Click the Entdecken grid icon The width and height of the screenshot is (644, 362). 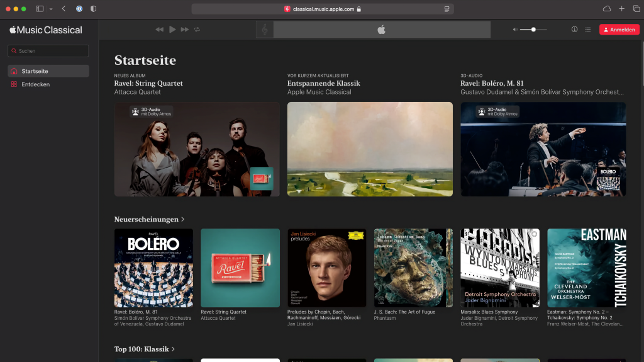pyautogui.click(x=14, y=84)
